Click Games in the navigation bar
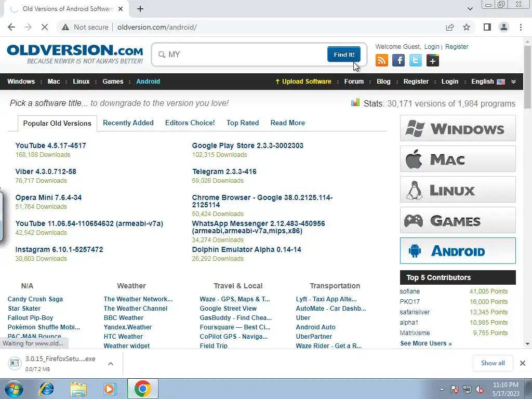Screen dimensions: 532x399 point(113,82)
